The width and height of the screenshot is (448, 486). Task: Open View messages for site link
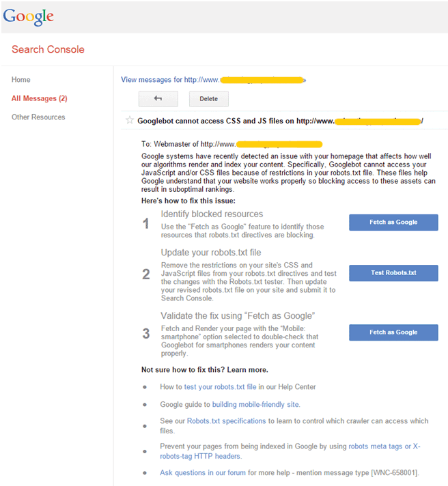[213, 80]
